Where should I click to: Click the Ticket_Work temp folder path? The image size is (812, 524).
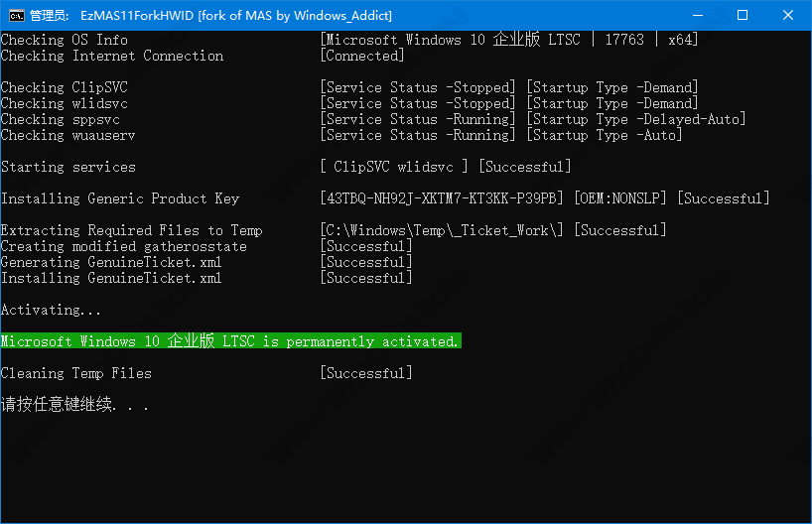(x=442, y=230)
